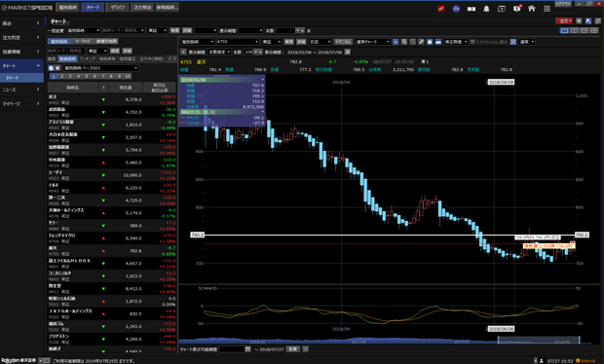
Task: Select the two-column chart layout icon
Action: tap(575, 30)
